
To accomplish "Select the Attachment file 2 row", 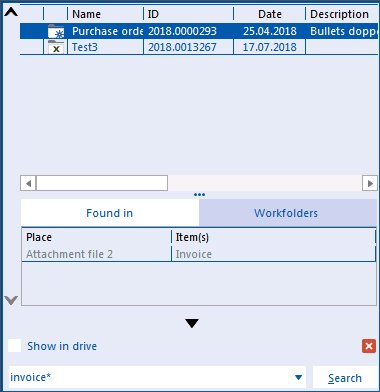I will click(198, 254).
